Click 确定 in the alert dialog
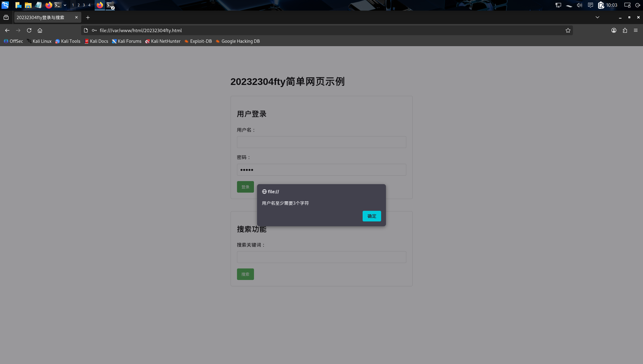 [371, 216]
